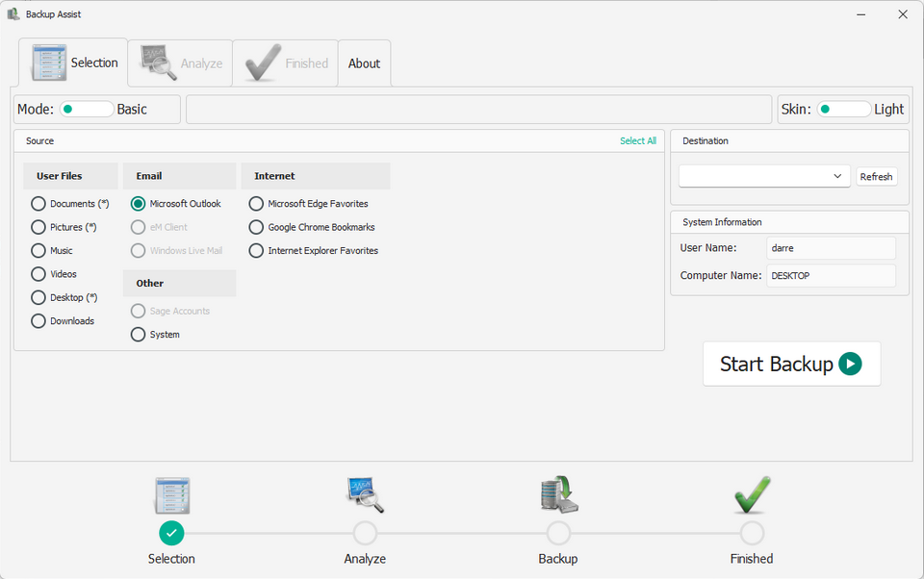Click the Other group header
Image resolution: width=924 pixels, height=579 pixels.
tap(179, 284)
